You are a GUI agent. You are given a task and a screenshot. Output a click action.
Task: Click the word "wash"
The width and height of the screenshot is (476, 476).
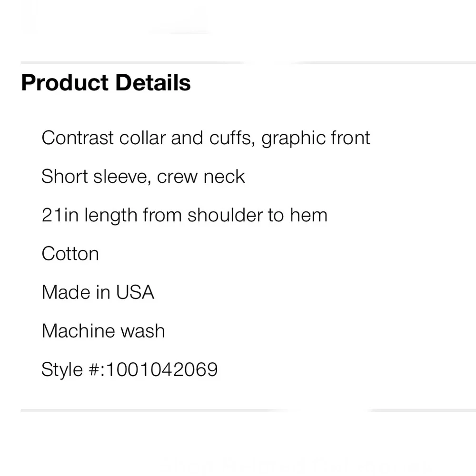(144, 331)
